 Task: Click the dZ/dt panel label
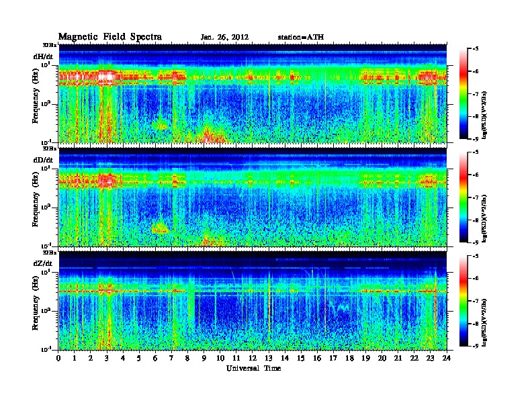pos(43,263)
